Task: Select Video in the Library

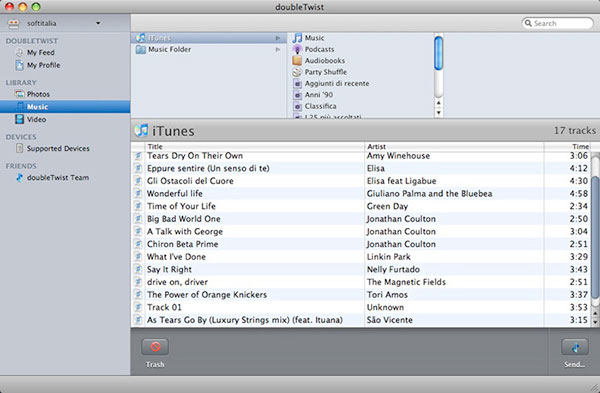Action: point(36,119)
